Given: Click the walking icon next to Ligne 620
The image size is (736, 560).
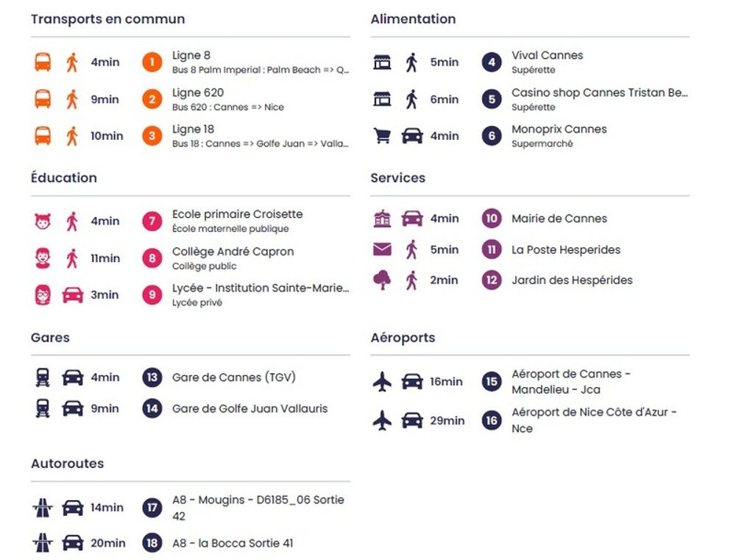Looking at the screenshot, I should [71, 99].
